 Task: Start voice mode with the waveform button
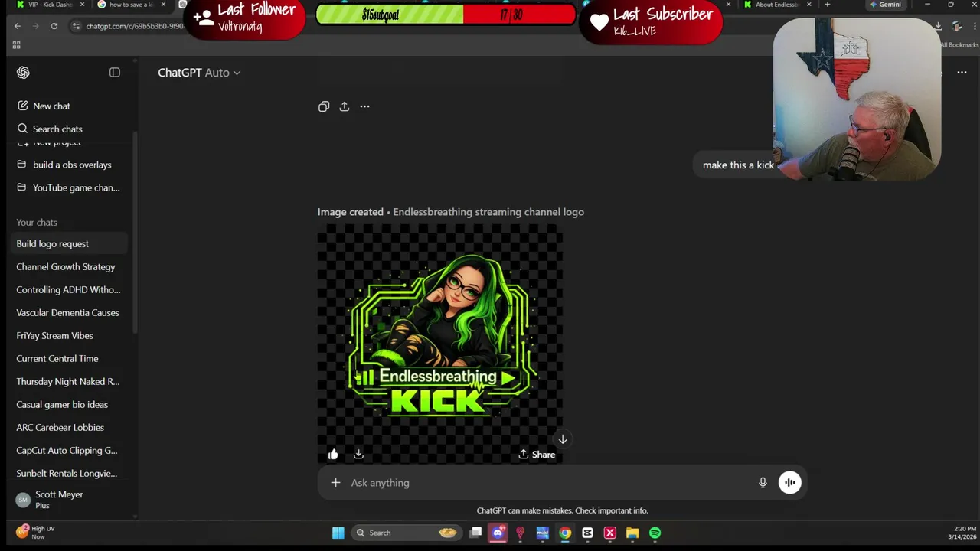(x=789, y=483)
